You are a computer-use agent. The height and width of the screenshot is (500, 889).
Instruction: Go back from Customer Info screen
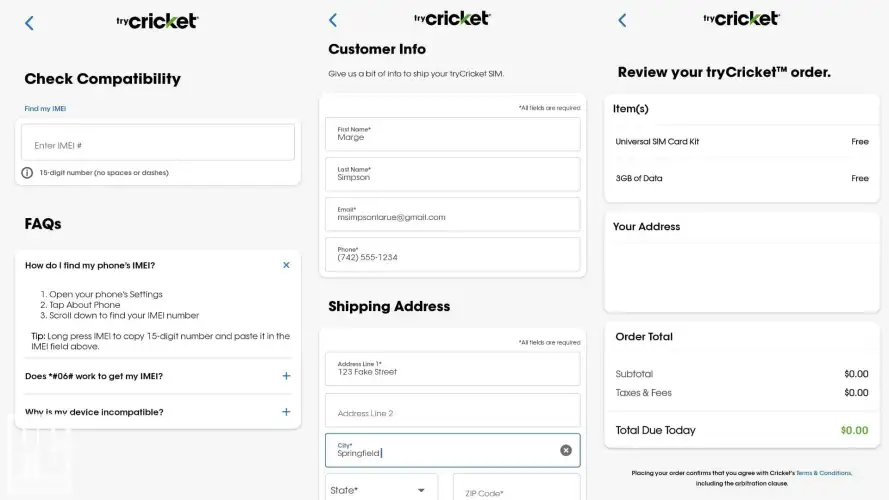[333, 20]
